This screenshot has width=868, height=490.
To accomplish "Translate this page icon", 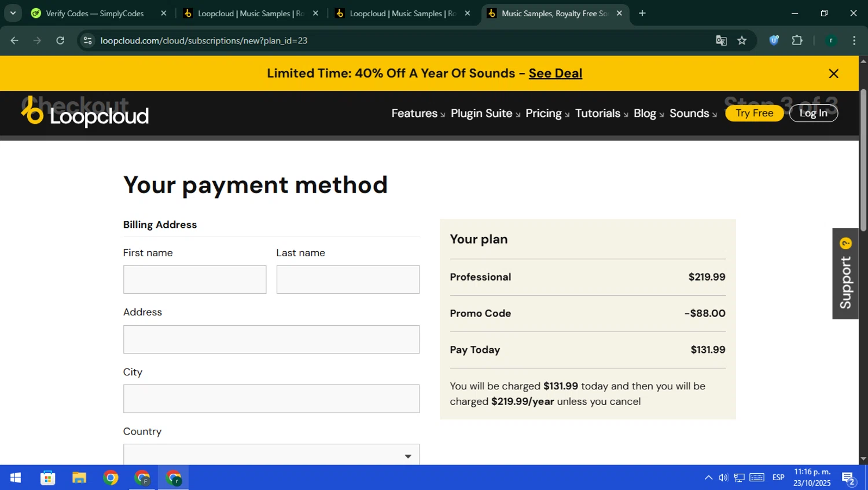I will 721,40.
